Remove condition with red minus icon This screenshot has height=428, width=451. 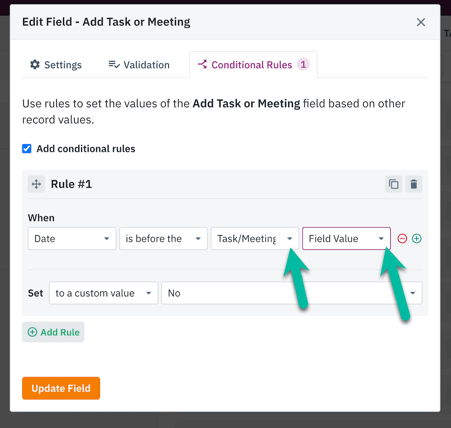[x=402, y=239]
